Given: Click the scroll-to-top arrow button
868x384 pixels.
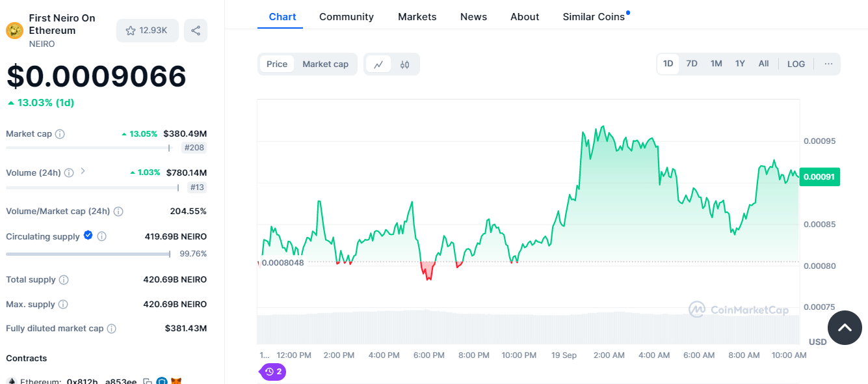Looking at the screenshot, I should pos(845,327).
